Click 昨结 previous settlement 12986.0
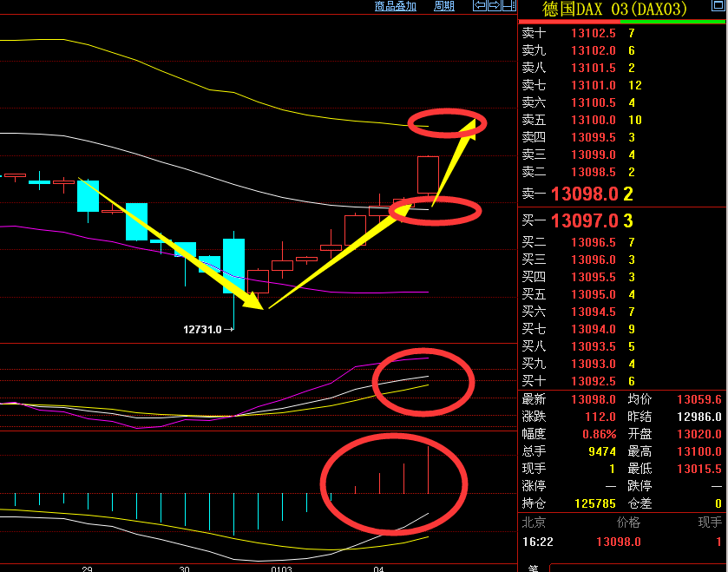The height and width of the screenshot is (572, 728). coord(699,417)
